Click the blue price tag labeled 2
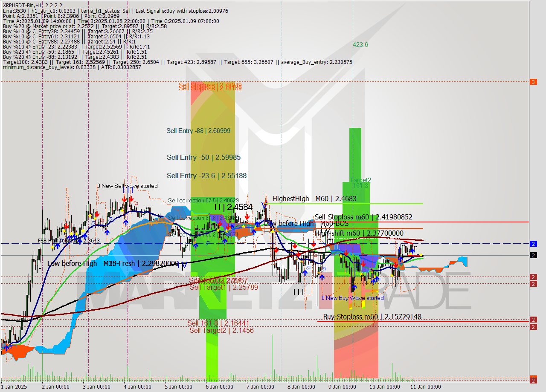 pyautogui.click(x=533, y=244)
